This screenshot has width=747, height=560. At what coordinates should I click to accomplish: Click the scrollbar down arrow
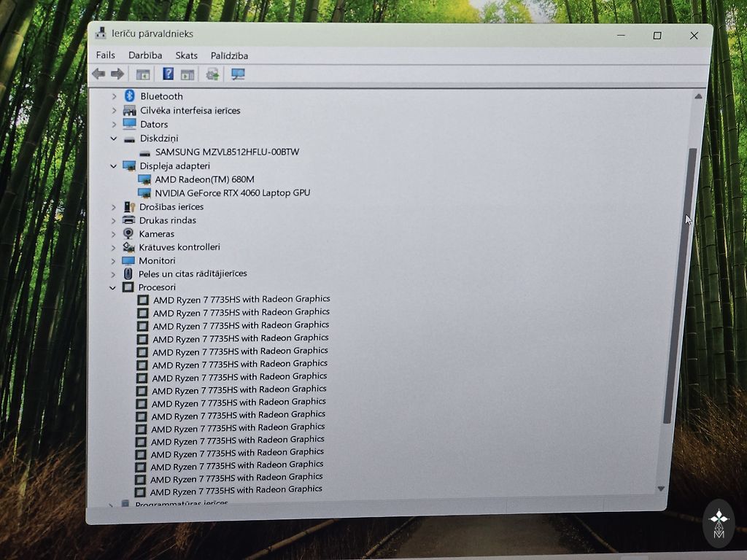click(x=661, y=489)
